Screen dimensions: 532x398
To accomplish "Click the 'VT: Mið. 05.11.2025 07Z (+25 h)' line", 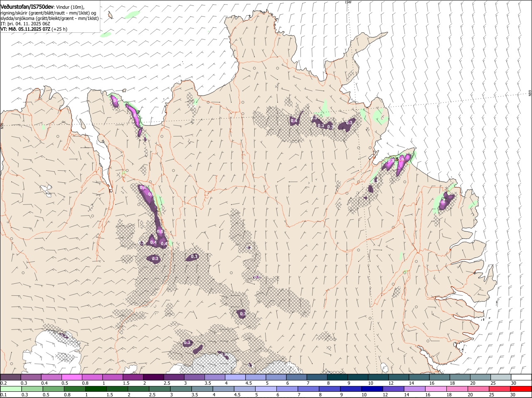I will 34,29.
